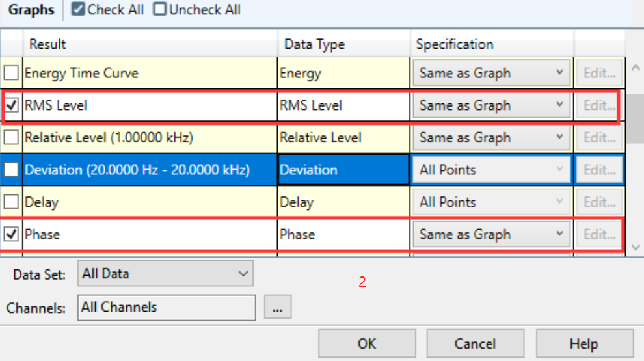The height and width of the screenshot is (361, 644).
Task: Tick the Relative Level checkbox
Action: pos(11,137)
